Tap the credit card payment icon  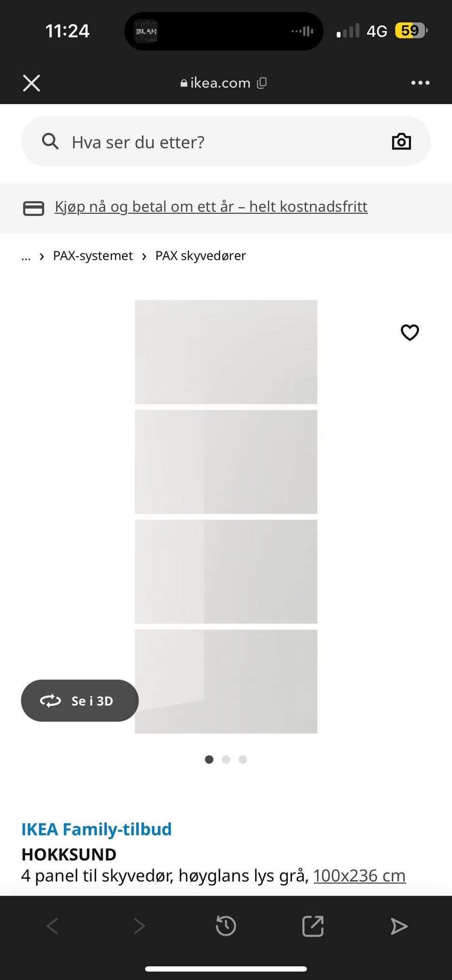[33, 208]
